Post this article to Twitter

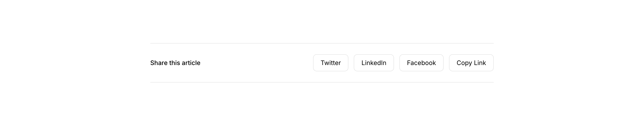[330, 63]
